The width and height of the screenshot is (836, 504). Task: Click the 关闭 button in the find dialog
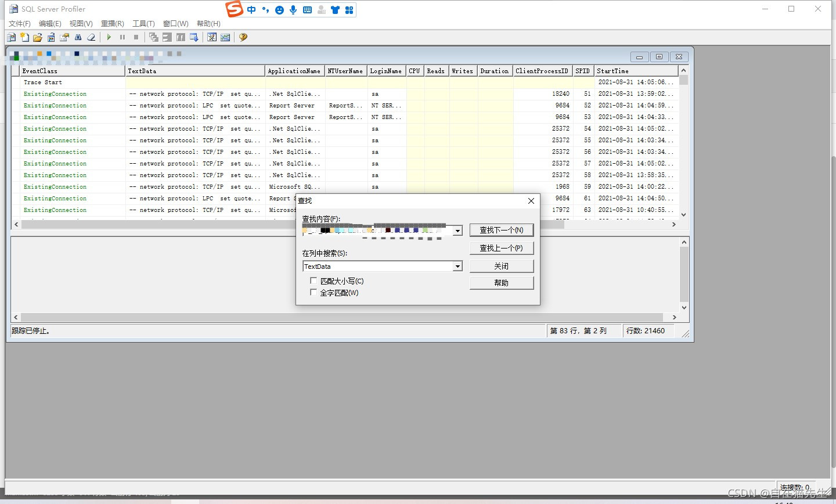tap(502, 266)
